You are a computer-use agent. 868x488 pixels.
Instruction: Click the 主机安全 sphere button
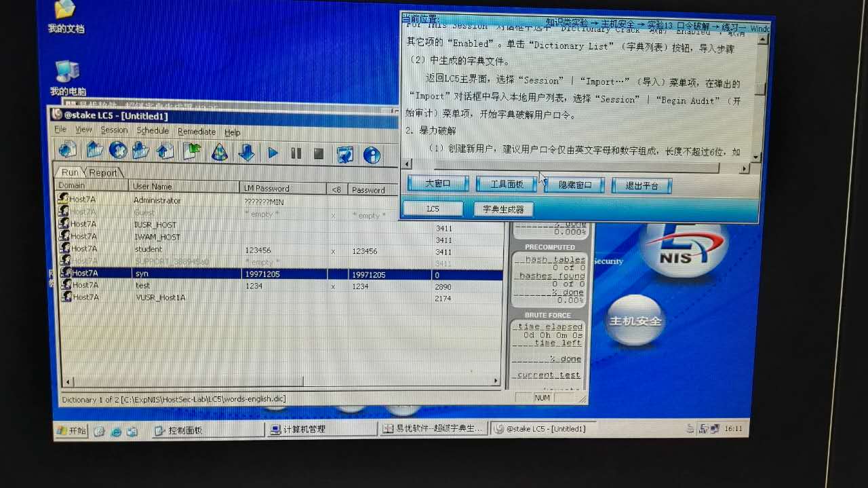[635, 320]
